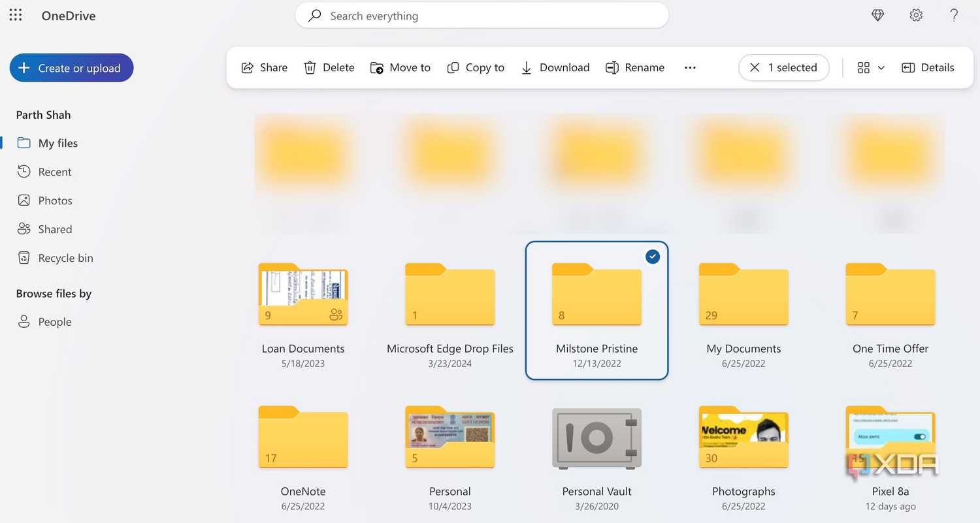The width and height of the screenshot is (980, 523).
Task: Open the Photographs folder thumbnail
Action: click(743, 437)
